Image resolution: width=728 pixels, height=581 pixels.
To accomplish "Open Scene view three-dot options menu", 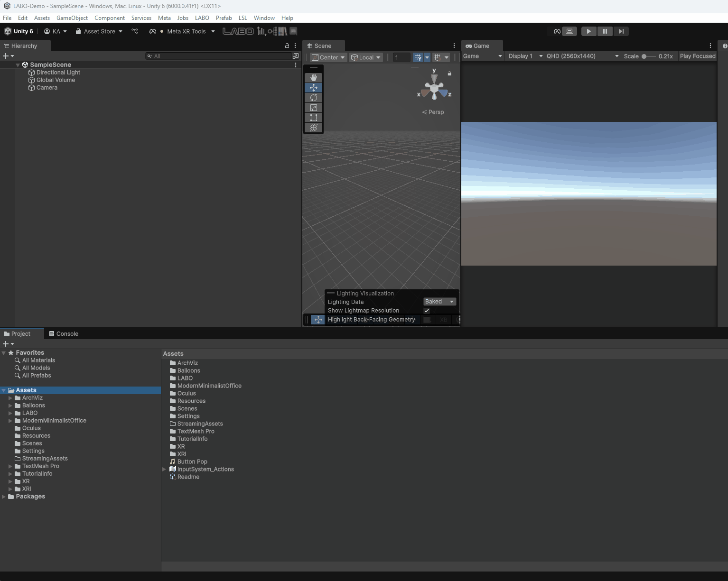I will point(454,46).
